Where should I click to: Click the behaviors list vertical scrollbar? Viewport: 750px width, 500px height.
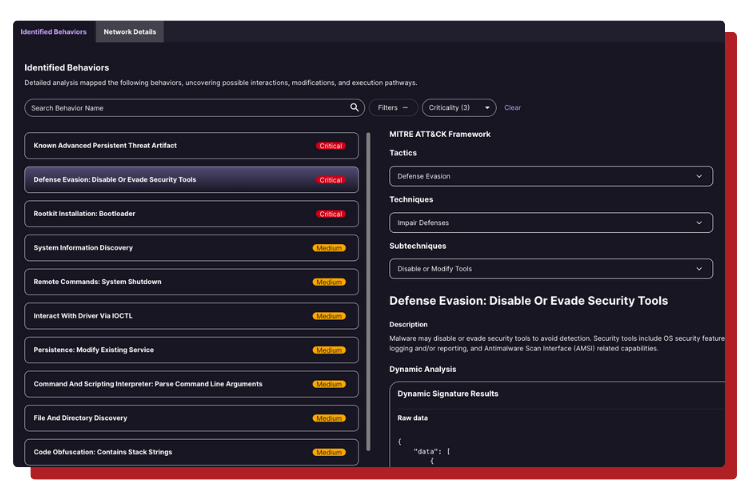[x=368, y=292]
